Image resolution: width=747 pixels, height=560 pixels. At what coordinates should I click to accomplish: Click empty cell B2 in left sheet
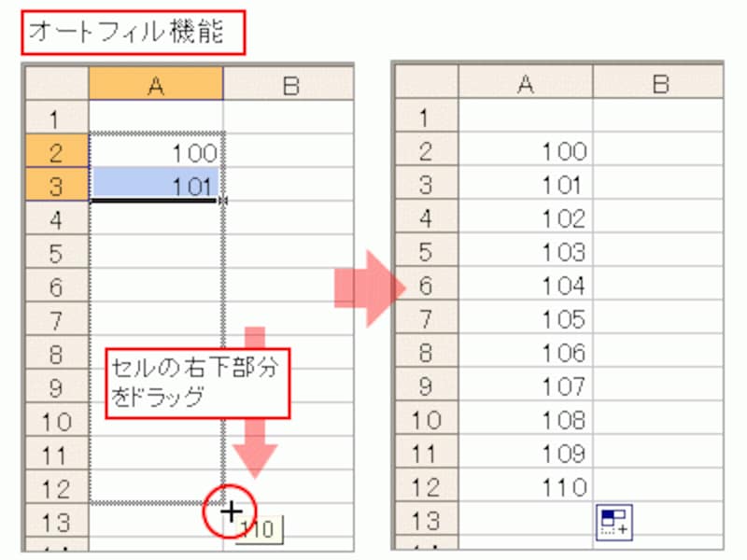tap(289, 151)
